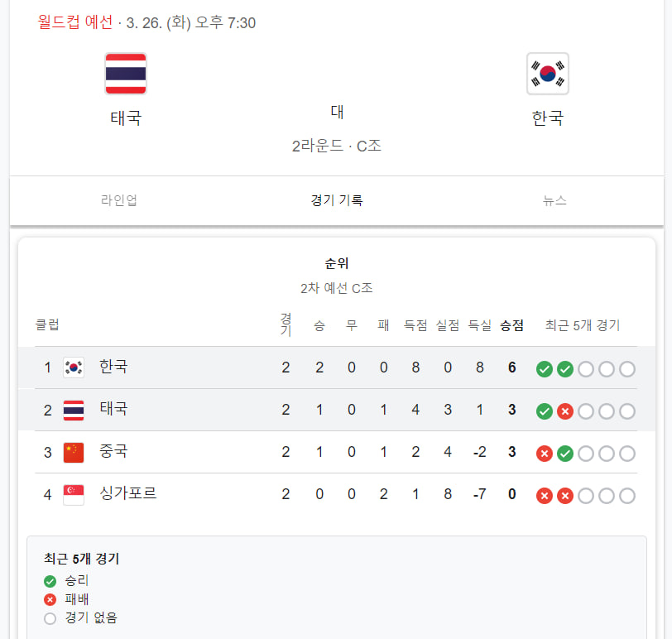The height and width of the screenshot is (639, 672).
Task: Click the South Korea flag above the match header
Action: [547, 73]
